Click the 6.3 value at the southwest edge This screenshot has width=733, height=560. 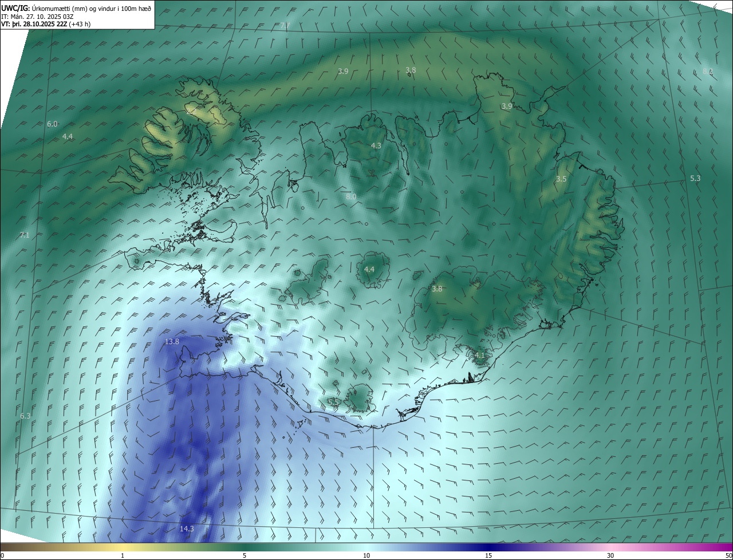(25, 416)
